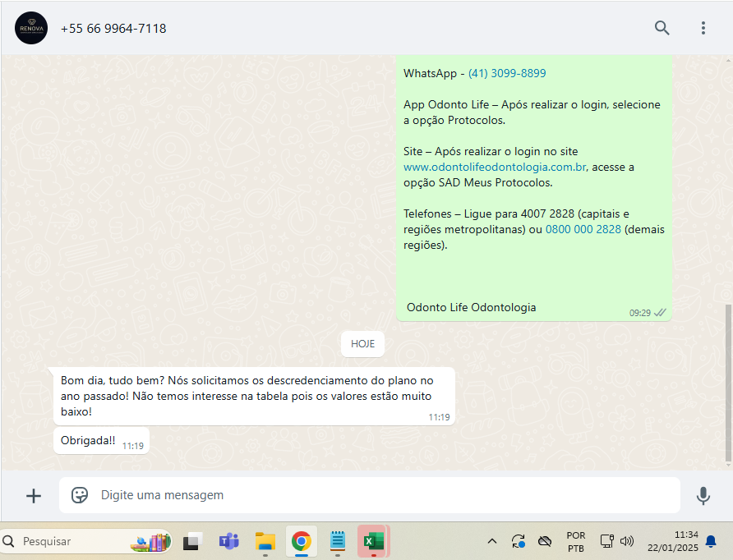Image resolution: width=733 pixels, height=560 pixels.
Task: Search within this conversation
Action: pos(662,28)
